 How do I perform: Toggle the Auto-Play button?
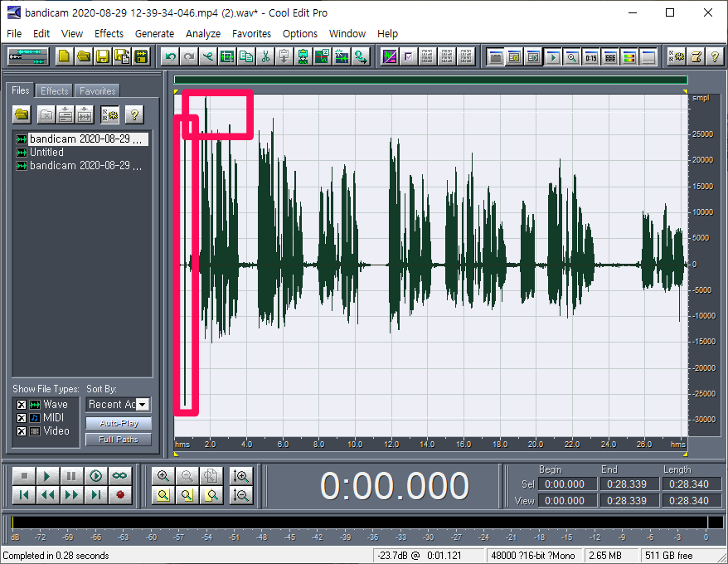pyautogui.click(x=119, y=423)
